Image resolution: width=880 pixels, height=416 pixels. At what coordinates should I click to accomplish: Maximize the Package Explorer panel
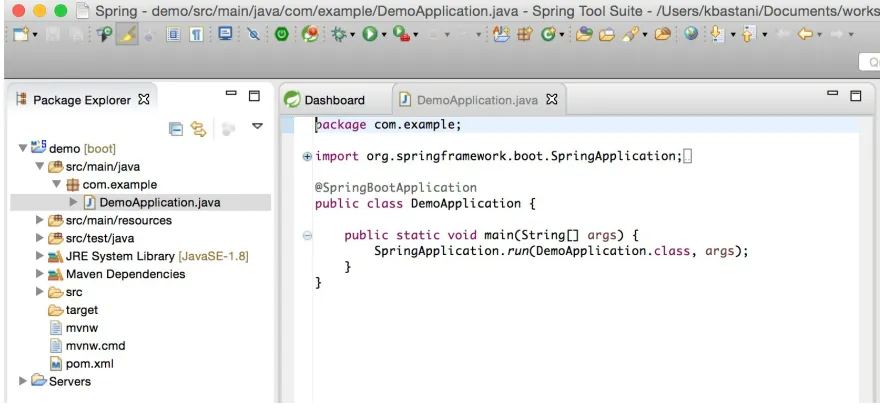254,96
